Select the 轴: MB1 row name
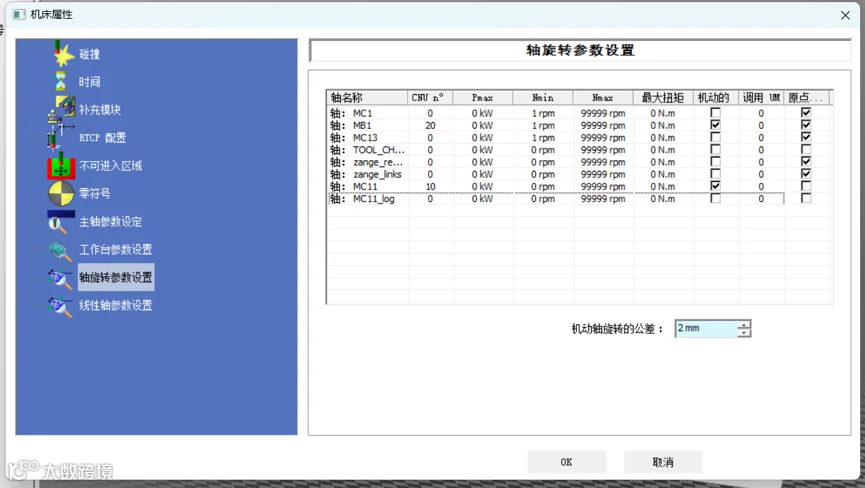 (x=351, y=126)
